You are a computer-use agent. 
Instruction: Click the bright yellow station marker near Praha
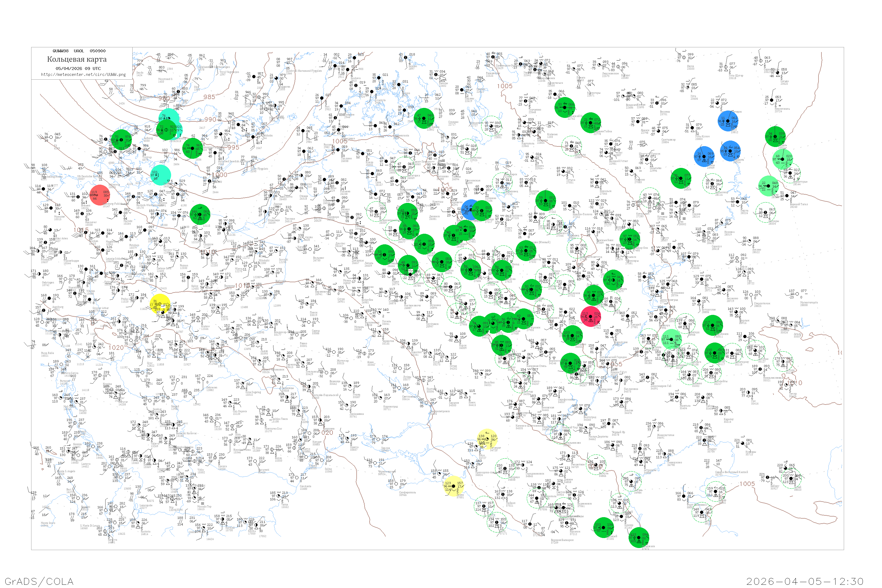tap(160, 304)
